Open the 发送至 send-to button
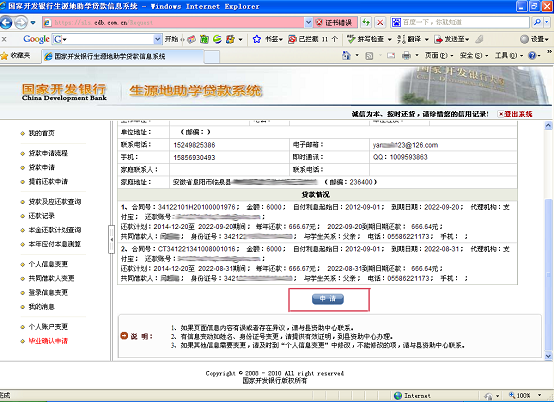The width and height of the screenshot is (554, 402). pos(452,39)
